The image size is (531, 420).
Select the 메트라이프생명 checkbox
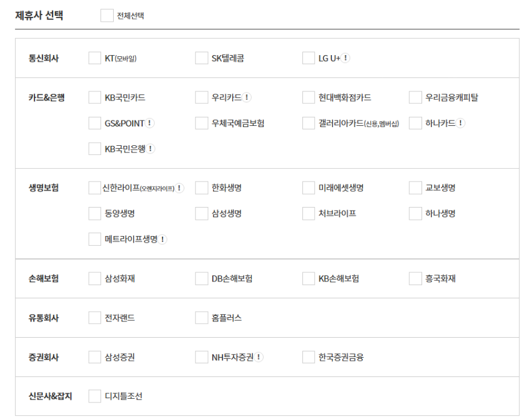click(94, 239)
